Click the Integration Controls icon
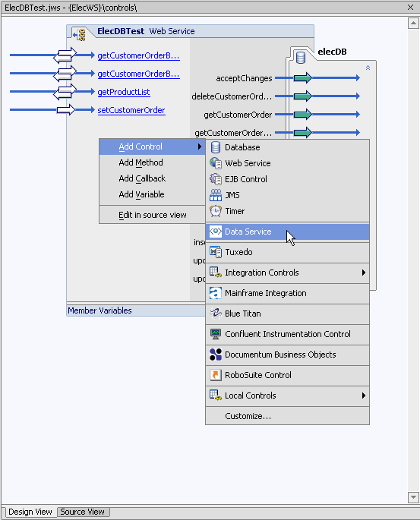This screenshot has width=420, height=520. [x=216, y=273]
